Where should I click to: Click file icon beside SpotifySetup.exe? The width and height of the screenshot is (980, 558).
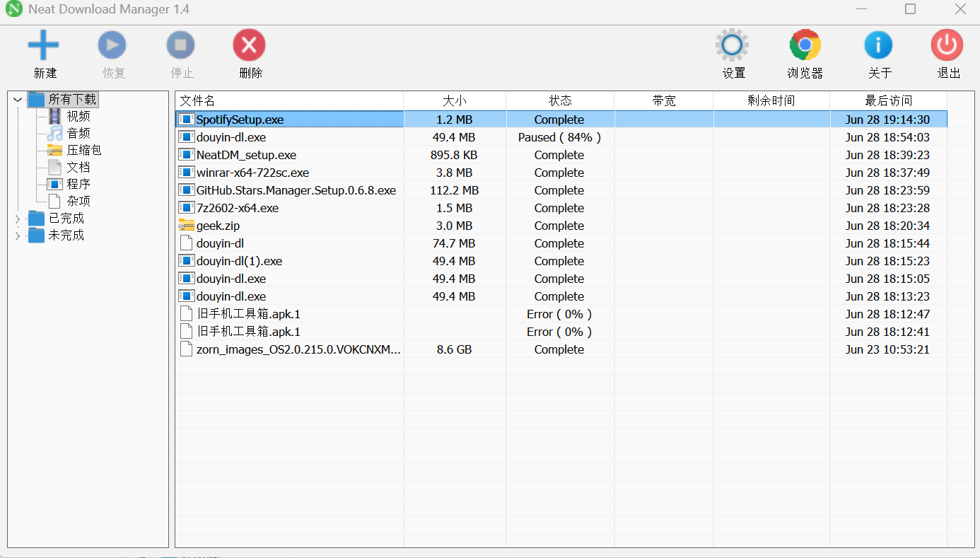point(186,120)
